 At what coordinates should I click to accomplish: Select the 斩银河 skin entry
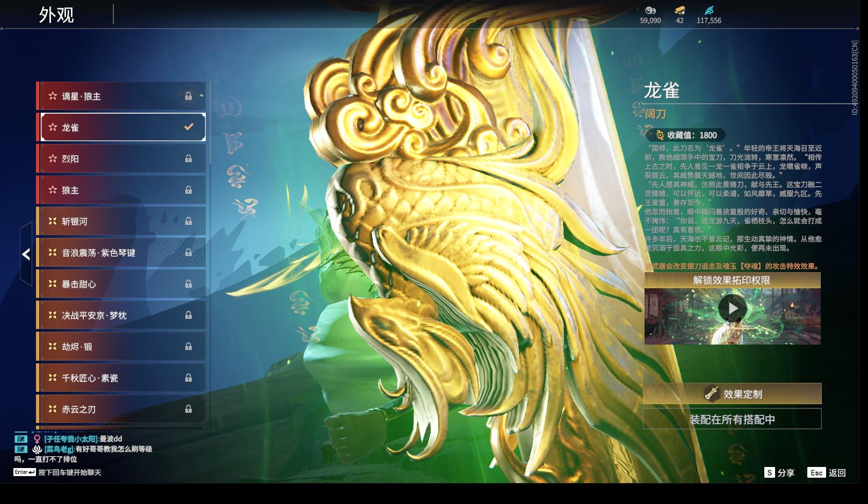(x=121, y=221)
